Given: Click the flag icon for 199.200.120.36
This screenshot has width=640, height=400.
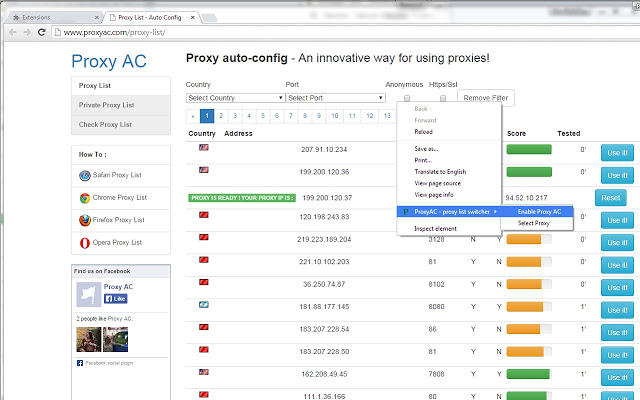Looking at the screenshot, I should [x=204, y=170].
